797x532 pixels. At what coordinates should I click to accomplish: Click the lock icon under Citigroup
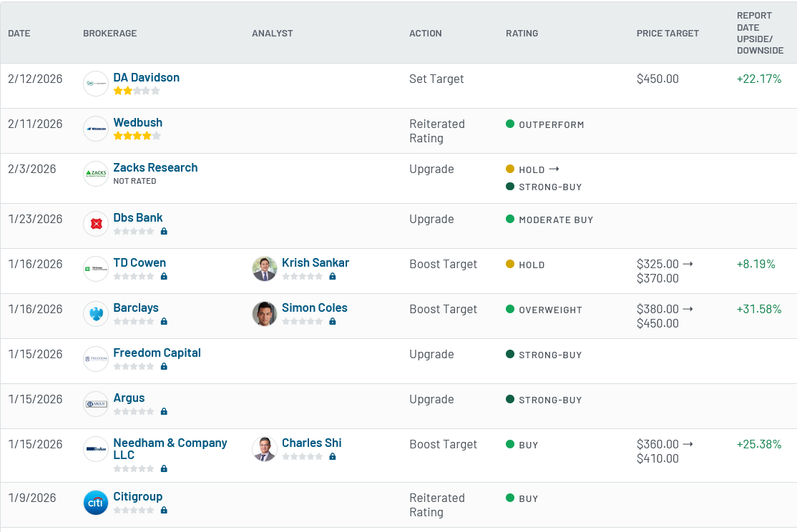[164, 510]
